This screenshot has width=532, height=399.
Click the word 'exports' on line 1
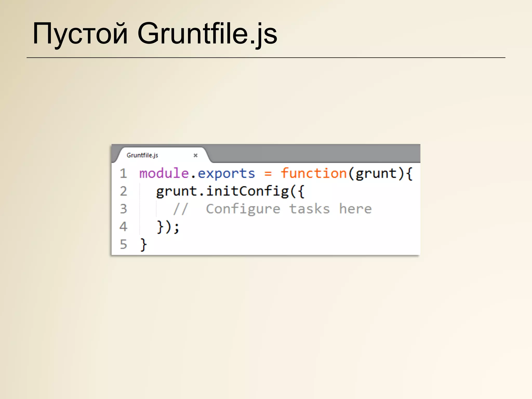[x=227, y=174]
